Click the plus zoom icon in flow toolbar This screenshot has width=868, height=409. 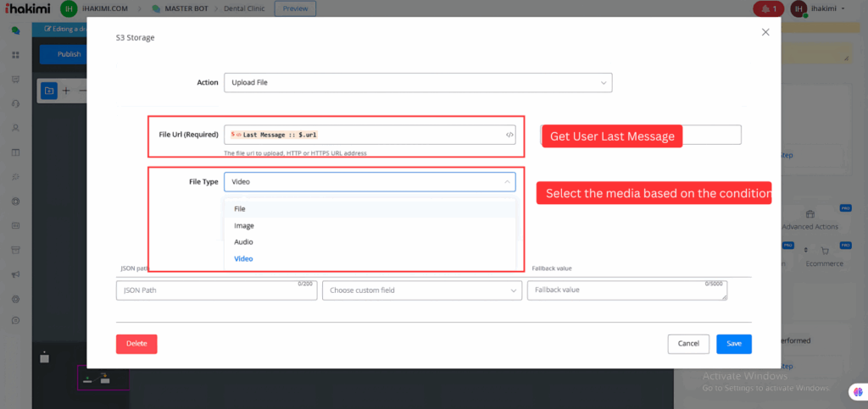(66, 91)
